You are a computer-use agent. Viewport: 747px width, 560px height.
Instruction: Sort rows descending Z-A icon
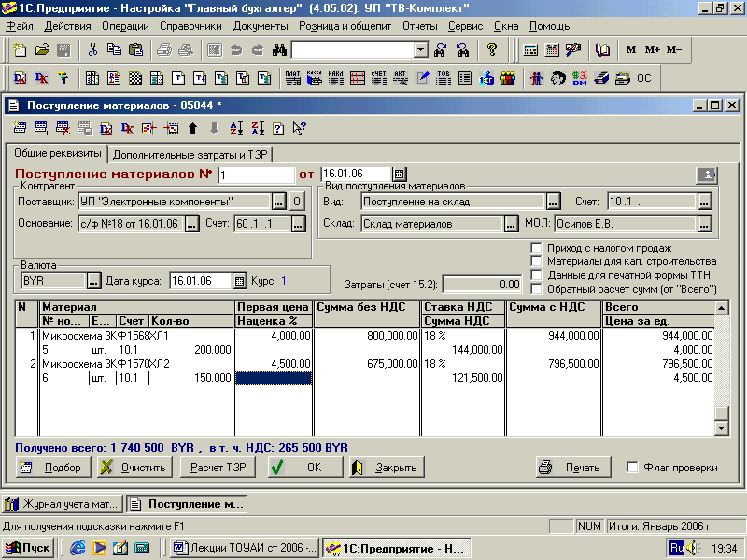pyautogui.click(x=258, y=128)
